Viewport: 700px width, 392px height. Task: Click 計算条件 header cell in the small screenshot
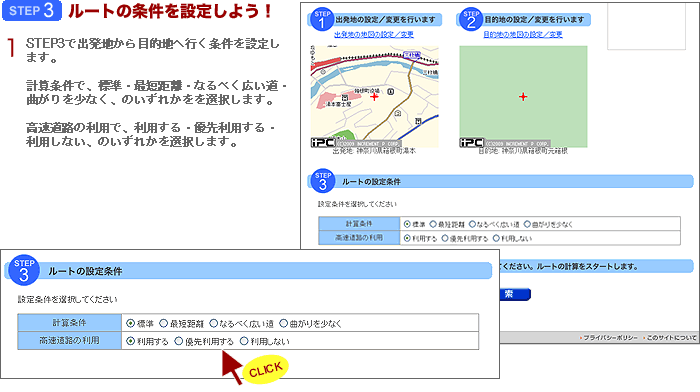pyautogui.click(x=359, y=224)
